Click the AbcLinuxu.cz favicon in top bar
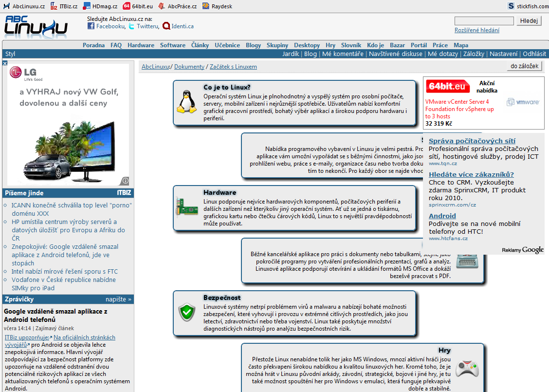 click(6, 6)
